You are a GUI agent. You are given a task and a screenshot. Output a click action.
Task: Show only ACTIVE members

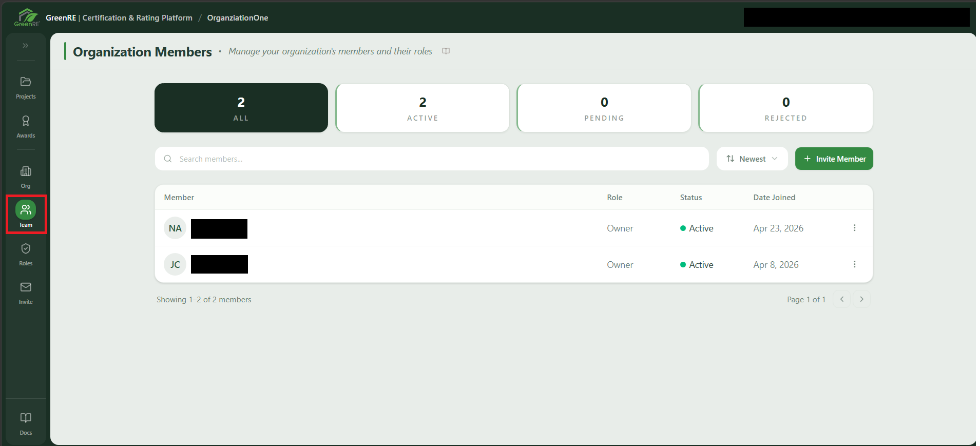(422, 108)
